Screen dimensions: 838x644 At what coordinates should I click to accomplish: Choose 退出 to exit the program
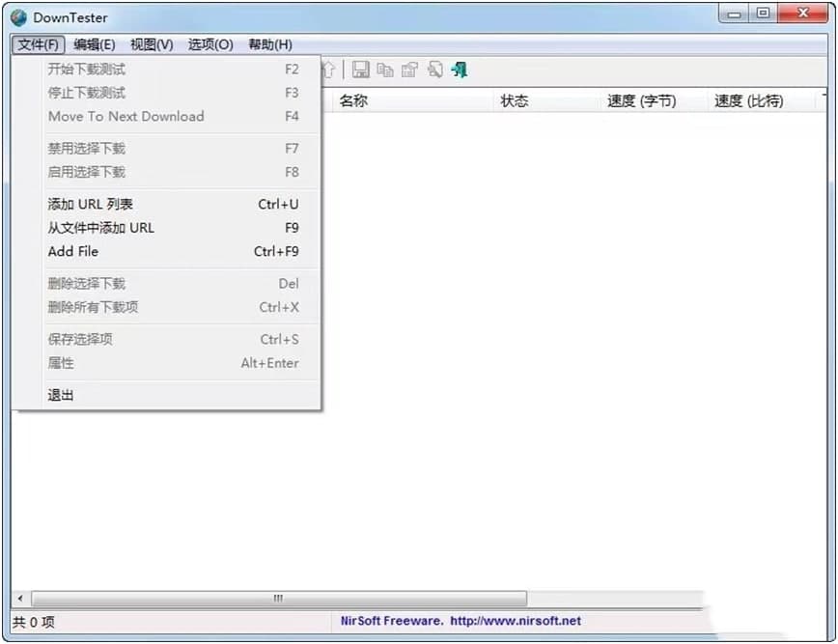click(60, 394)
